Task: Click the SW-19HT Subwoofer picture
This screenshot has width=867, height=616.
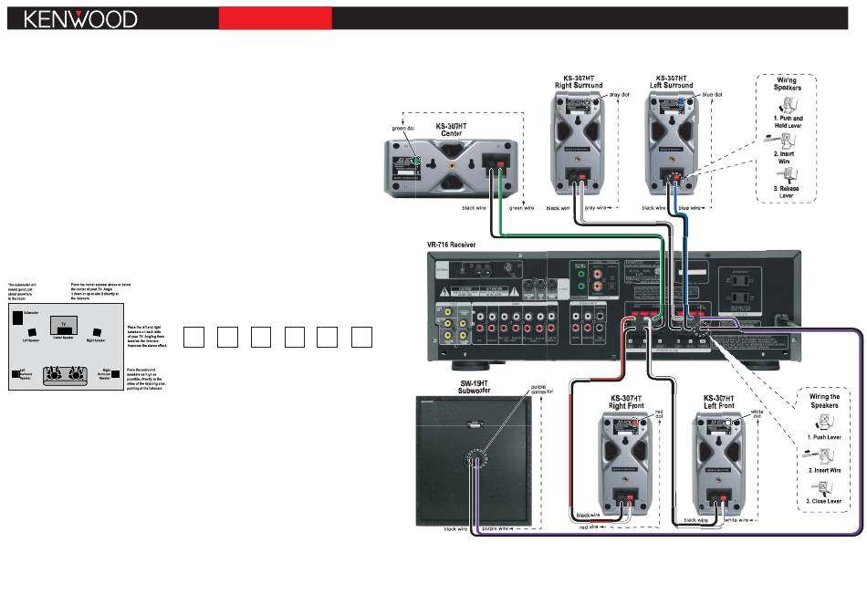Action: [474, 461]
